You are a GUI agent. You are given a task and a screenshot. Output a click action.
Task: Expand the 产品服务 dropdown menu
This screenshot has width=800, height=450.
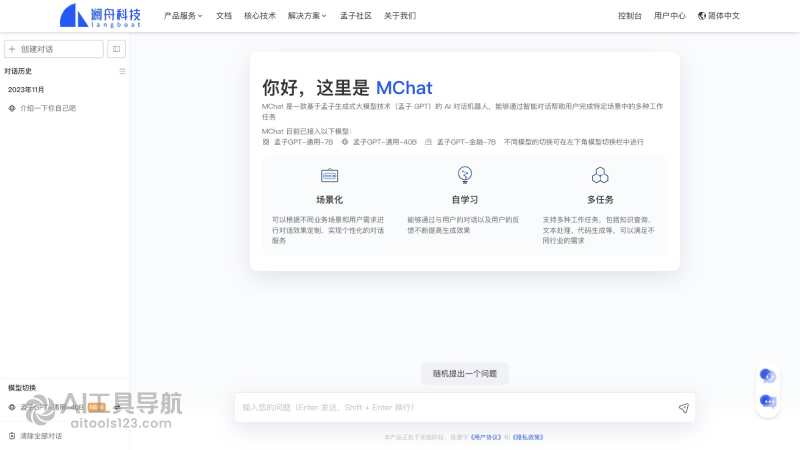click(183, 16)
